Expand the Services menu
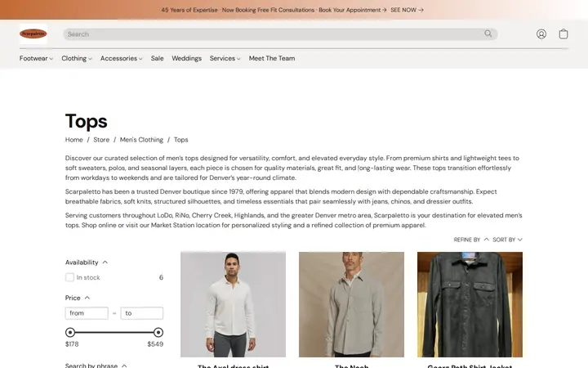Viewport: 588px width, 368px height. click(225, 58)
